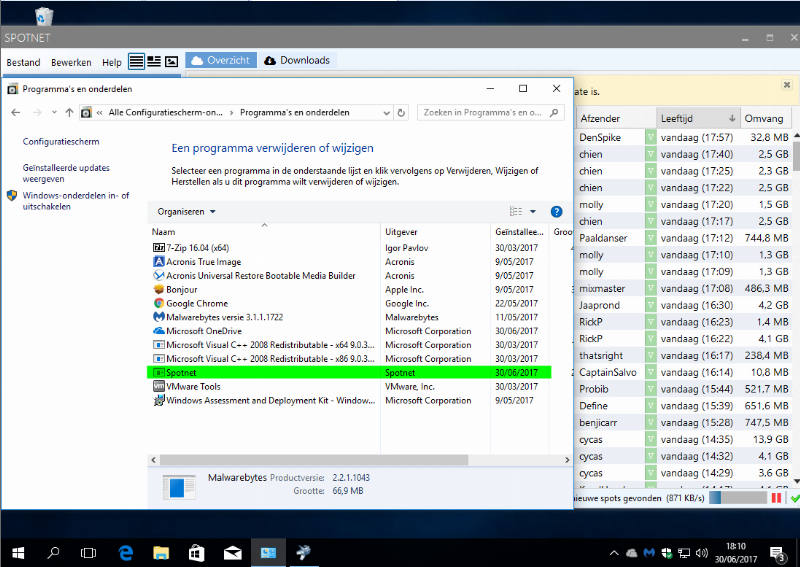Click the Google Chrome program entry

[x=196, y=303]
